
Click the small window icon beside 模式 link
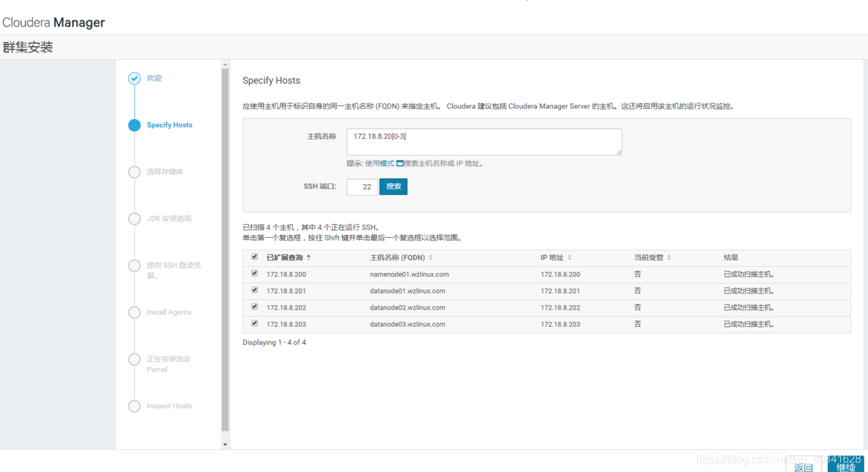(x=400, y=164)
